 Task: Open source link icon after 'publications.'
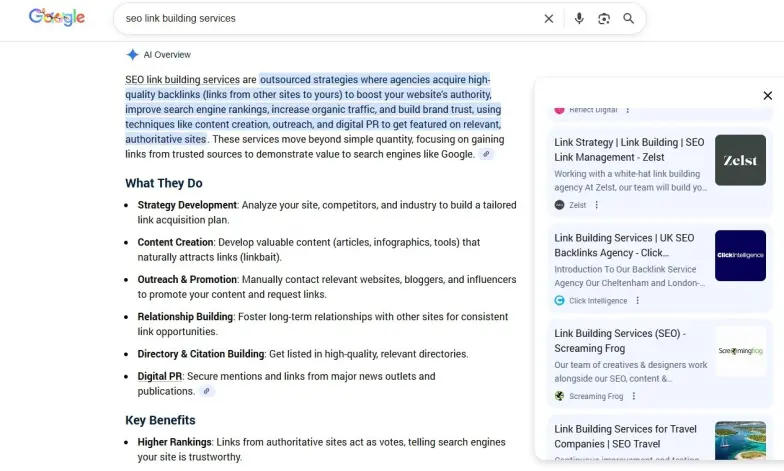point(206,391)
